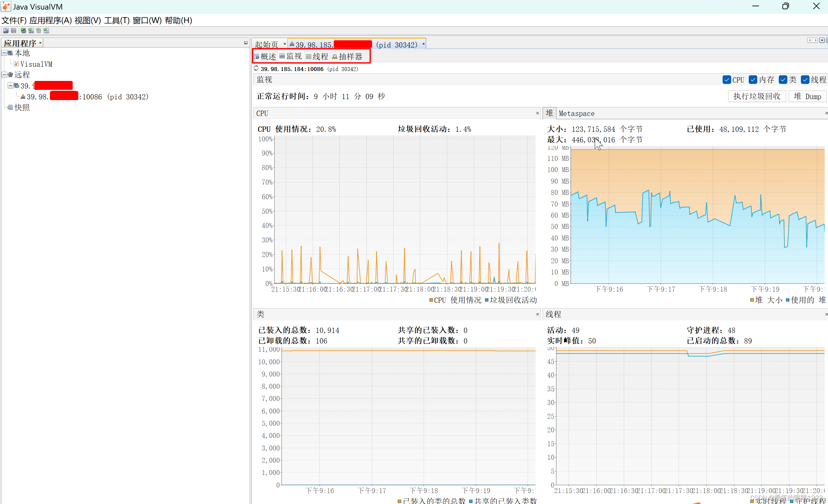This screenshot has width=828, height=504.
Task: Switch to the 抽样器 sampler tab
Action: (x=348, y=56)
